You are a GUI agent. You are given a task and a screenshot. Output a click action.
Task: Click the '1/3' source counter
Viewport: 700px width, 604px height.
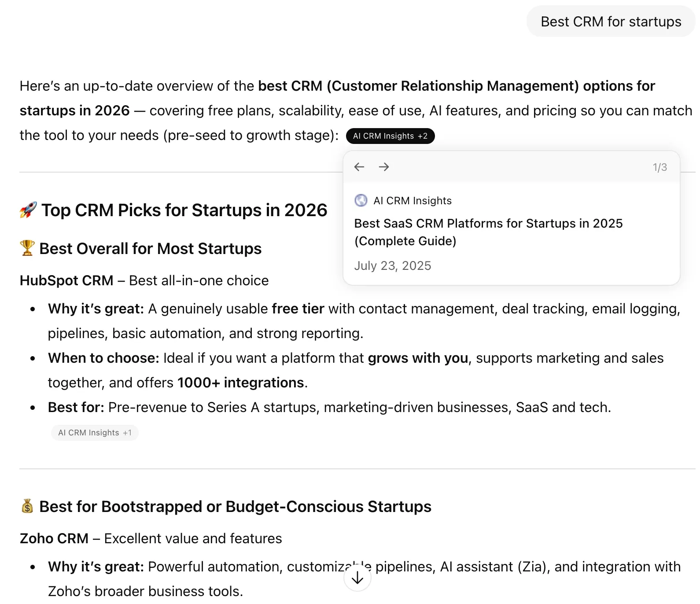coord(659,167)
